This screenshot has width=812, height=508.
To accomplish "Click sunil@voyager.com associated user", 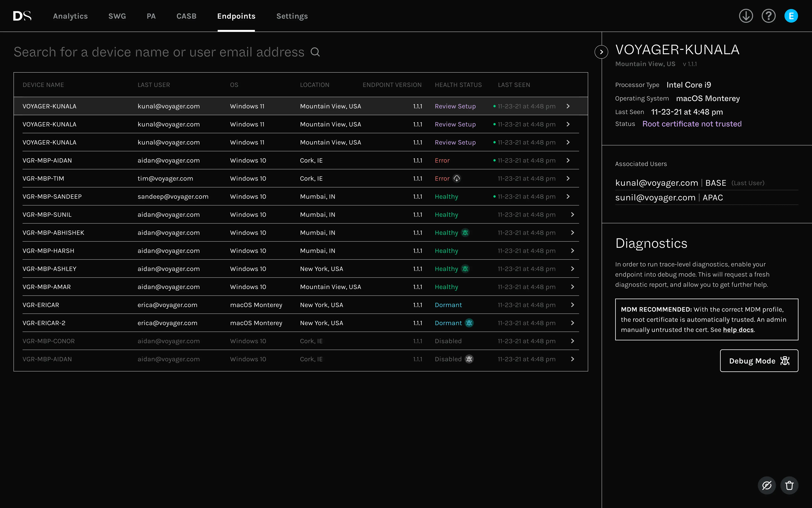I will click(655, 198).
